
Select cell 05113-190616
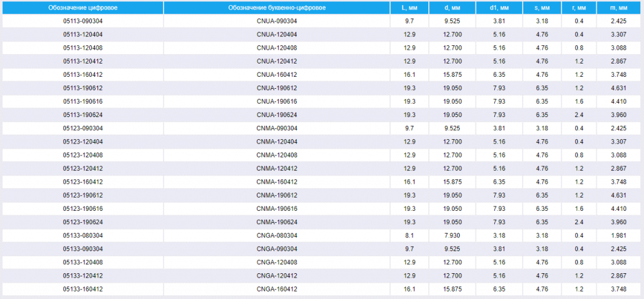83,101
